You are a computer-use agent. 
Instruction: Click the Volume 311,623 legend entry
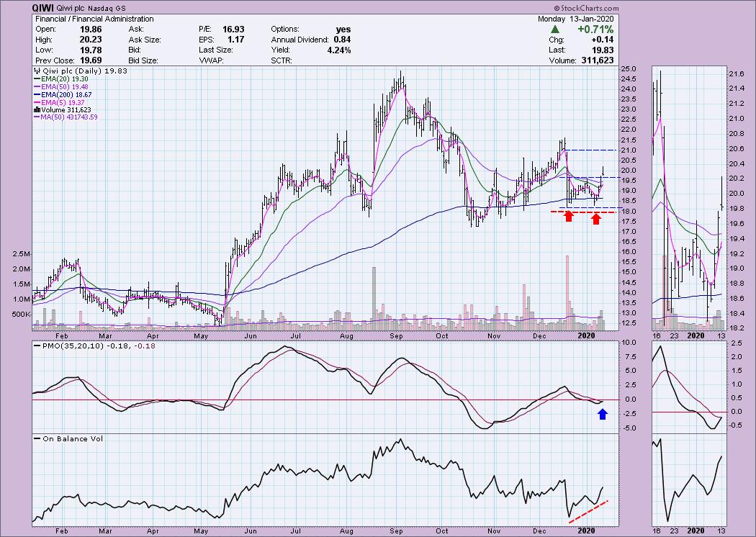62,110
